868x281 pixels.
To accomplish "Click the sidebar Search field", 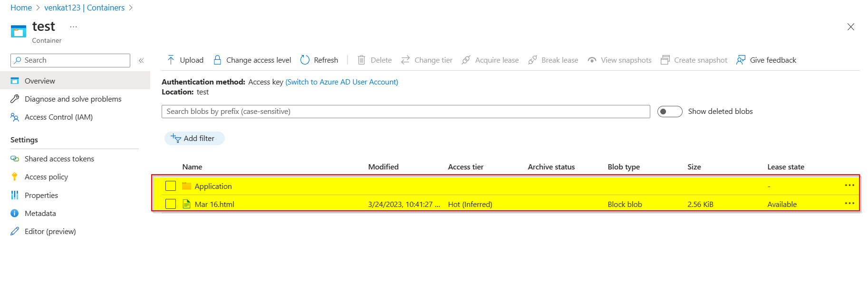I will 70,60.
